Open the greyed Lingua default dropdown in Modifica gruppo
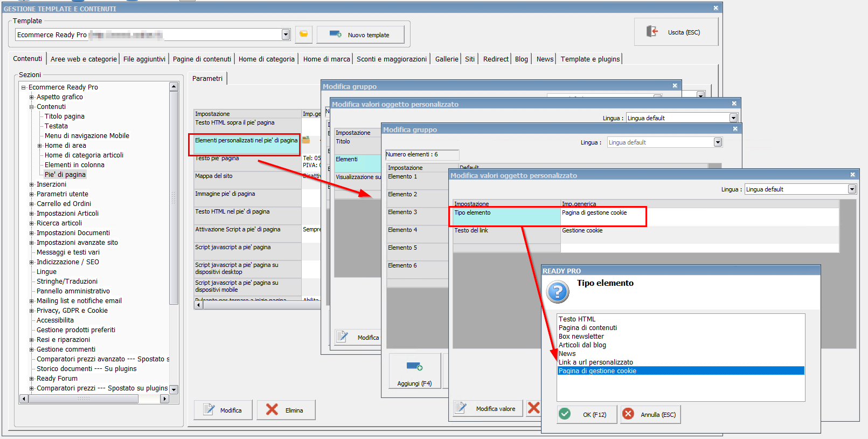 click(x=718, y=142)
